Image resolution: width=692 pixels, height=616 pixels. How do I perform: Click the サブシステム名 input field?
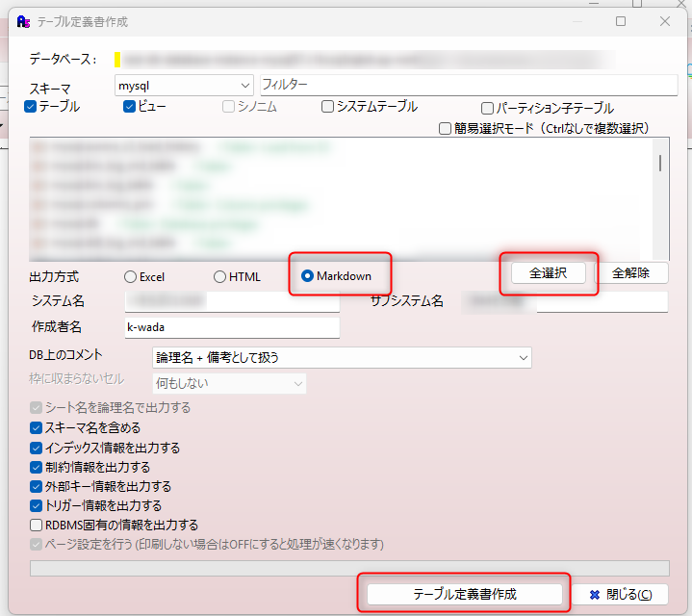point(565,302)
